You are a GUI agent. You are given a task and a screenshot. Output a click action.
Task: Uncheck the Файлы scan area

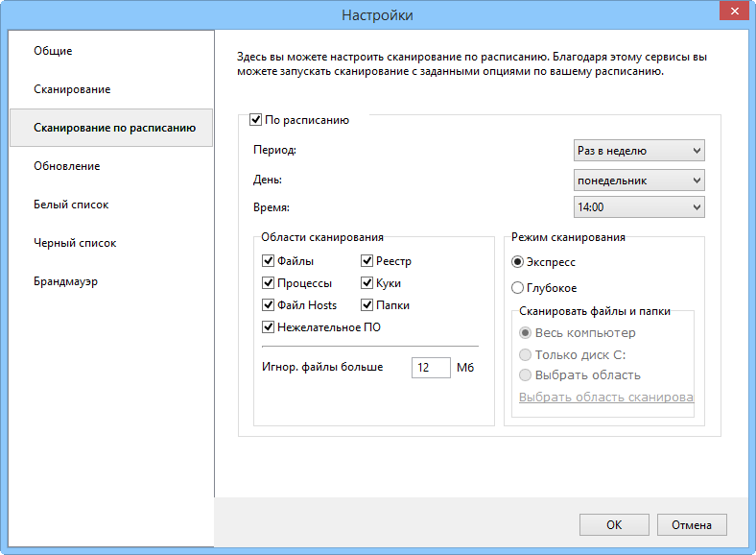[x=269, y=261]
